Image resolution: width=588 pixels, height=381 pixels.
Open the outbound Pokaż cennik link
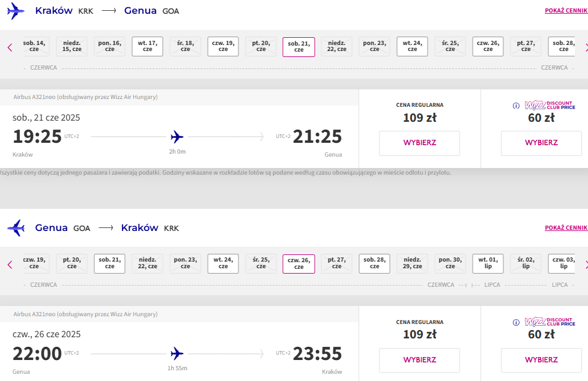click(x=566, y=10)
